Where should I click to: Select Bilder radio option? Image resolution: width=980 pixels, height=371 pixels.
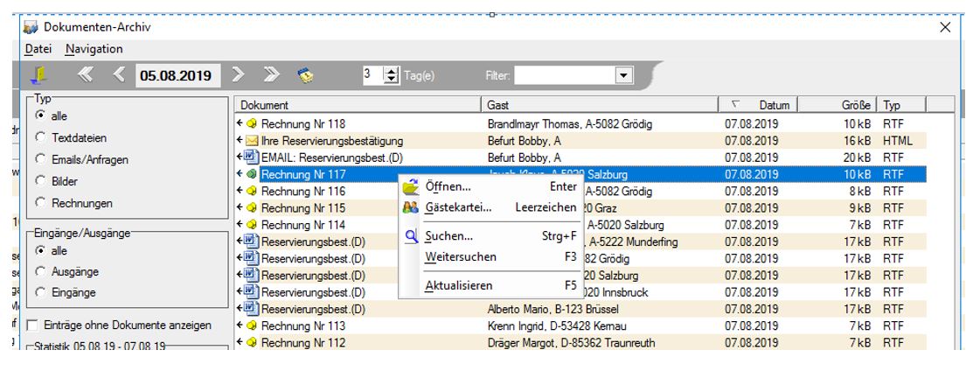40,181
